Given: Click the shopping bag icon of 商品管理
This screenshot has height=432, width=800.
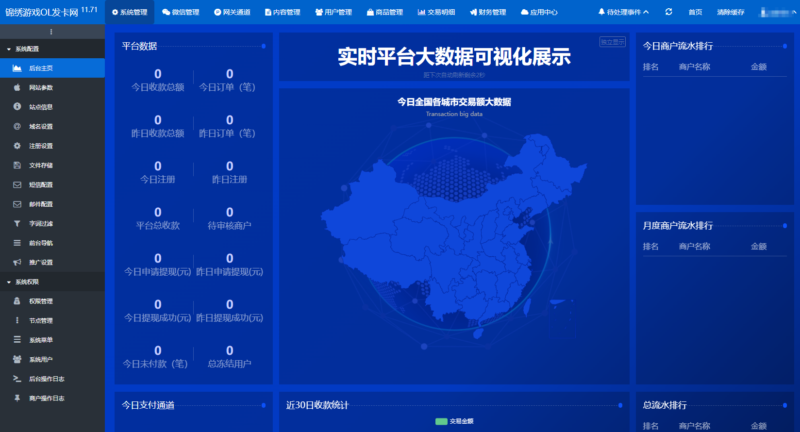Looking at the screenshot, I should click(x=370, y=12).
